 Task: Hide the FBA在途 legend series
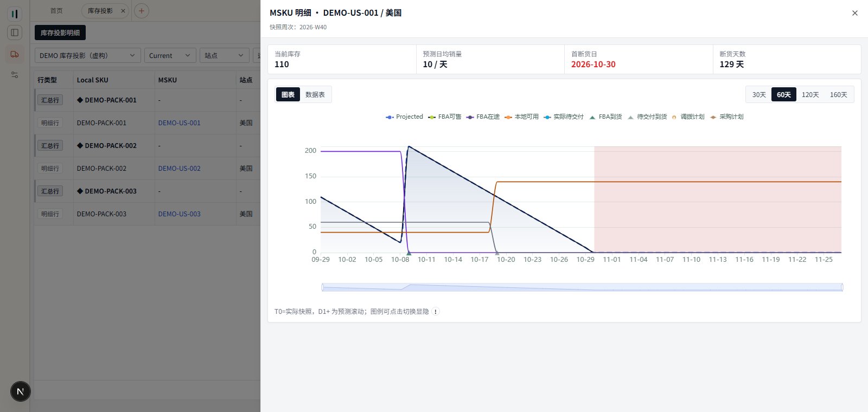point(483,117)
